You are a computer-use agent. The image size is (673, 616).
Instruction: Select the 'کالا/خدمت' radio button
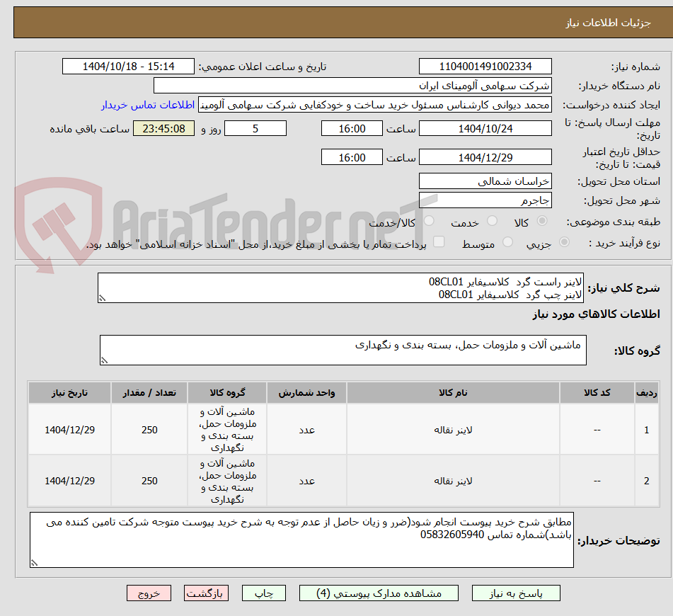click(x=429, y=221)
